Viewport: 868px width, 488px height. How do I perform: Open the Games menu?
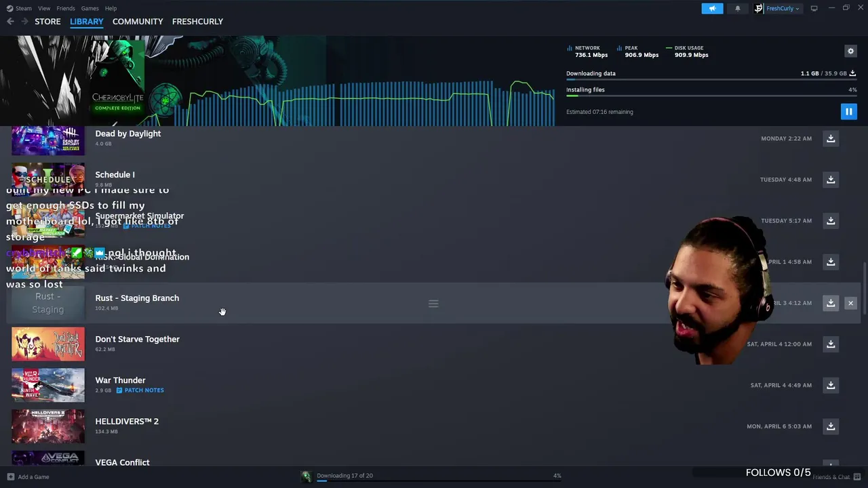click(x=90, y=8)
